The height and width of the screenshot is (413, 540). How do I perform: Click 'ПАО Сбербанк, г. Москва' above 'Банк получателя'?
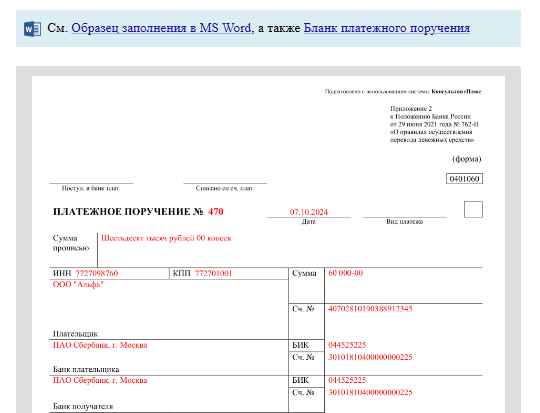[x=100, y=380]
